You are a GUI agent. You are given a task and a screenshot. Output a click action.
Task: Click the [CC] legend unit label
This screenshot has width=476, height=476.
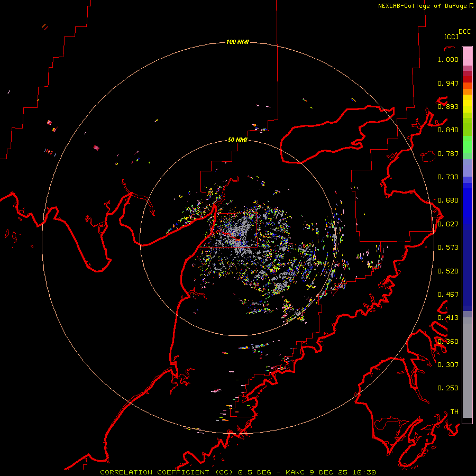(x=451, y=36)
